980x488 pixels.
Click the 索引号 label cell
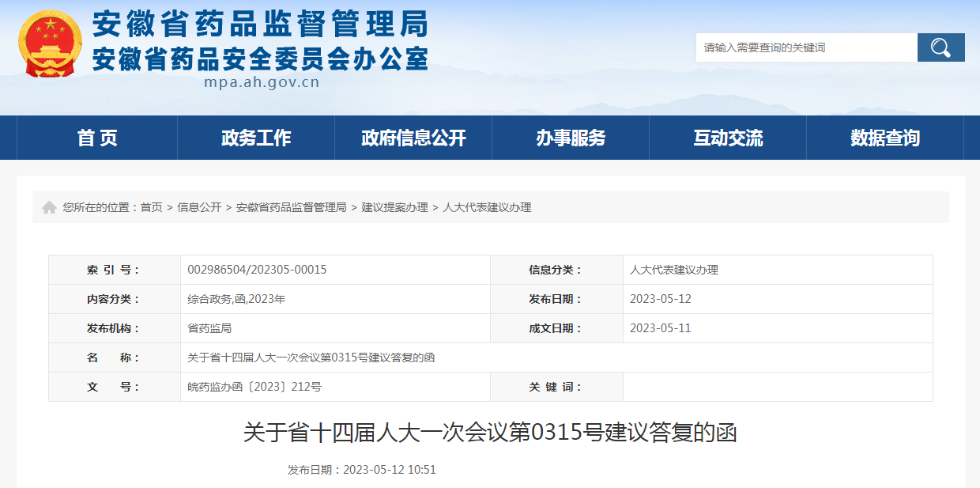tap(115, 270)
